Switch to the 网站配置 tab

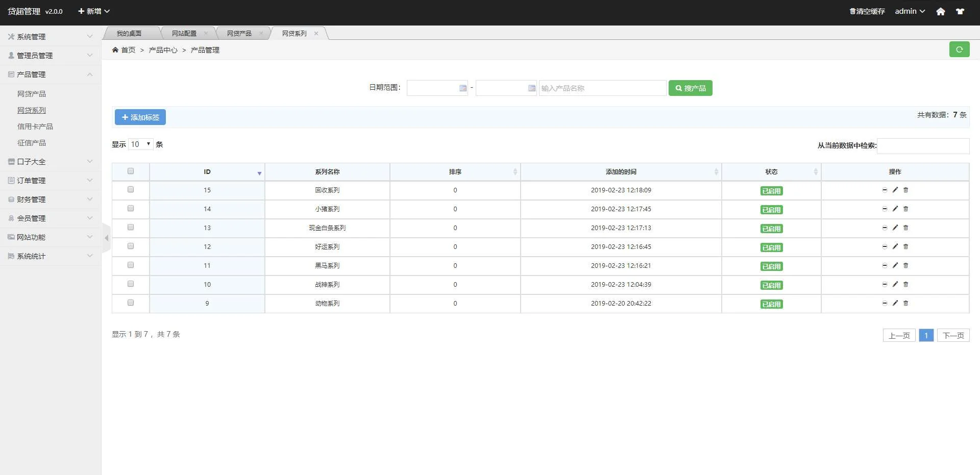[x=184, y=33]
